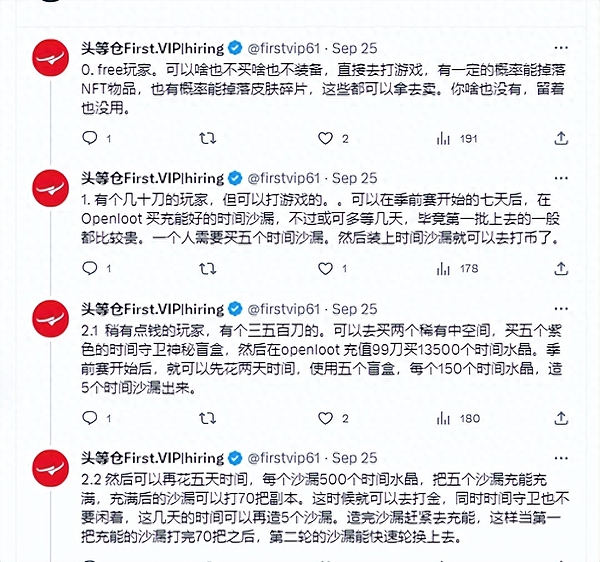The width and height of the screenshot is (600, 562).
Task: Retweet the '0. free玩家' tweet
Action: [208, 139]
